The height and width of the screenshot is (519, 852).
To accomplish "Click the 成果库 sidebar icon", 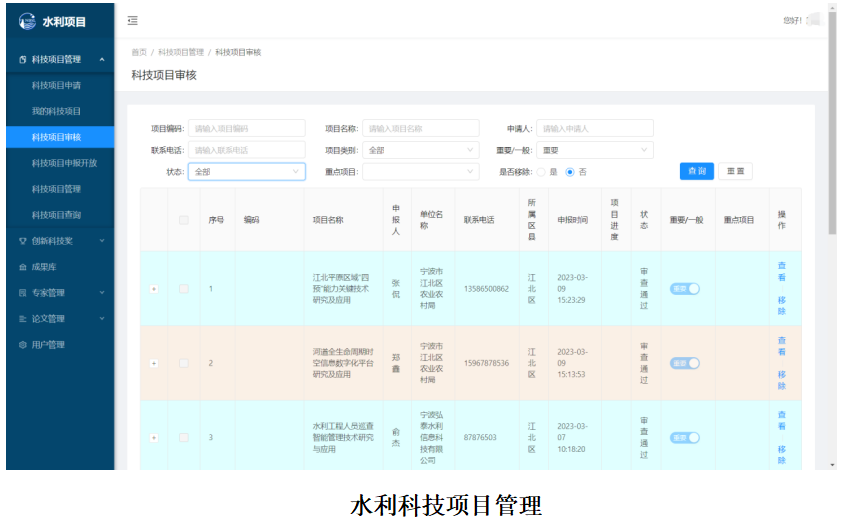I will pos(22,267).
